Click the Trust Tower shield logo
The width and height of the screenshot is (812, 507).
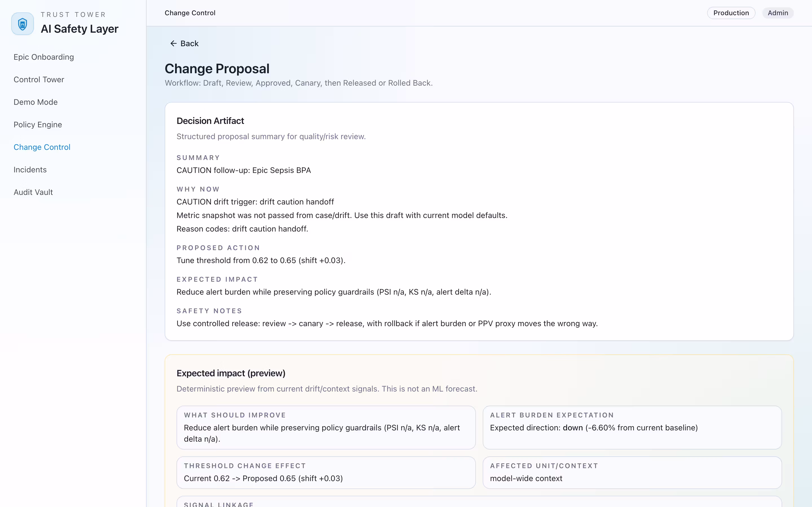(x=22, y=23)
